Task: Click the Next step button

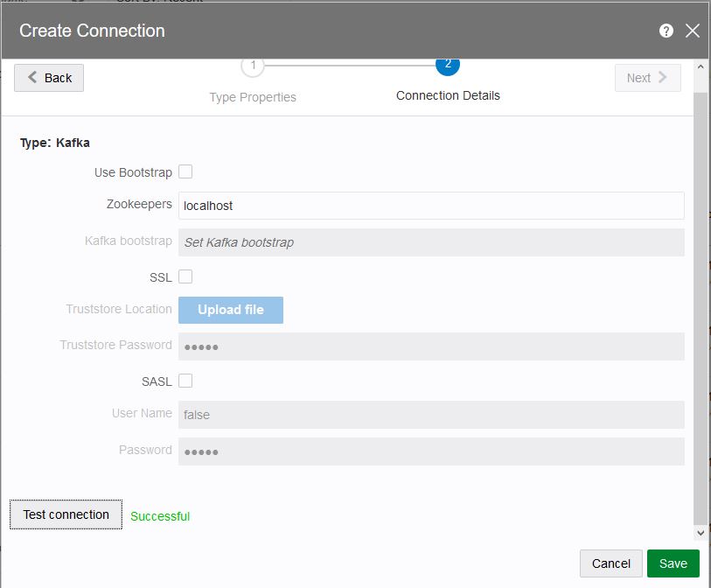Action: point(647,78)
